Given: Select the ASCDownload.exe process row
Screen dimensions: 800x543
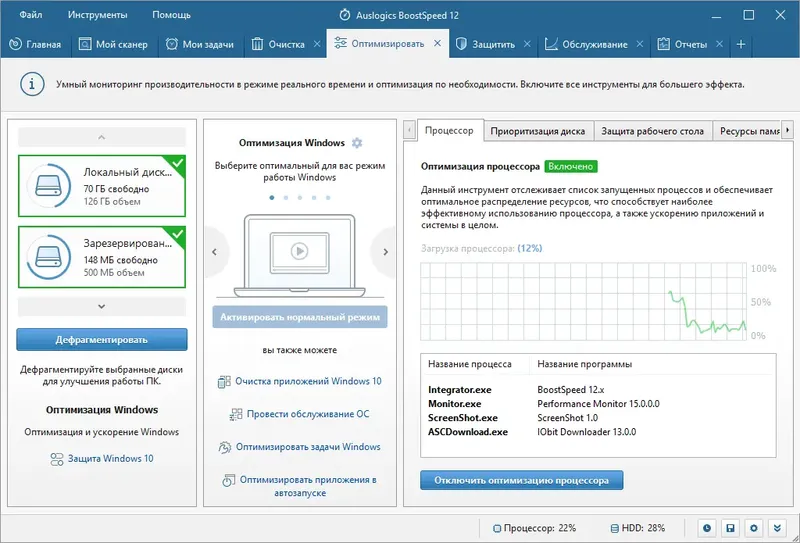Looking at the screenshot, I should pos(598,432).
